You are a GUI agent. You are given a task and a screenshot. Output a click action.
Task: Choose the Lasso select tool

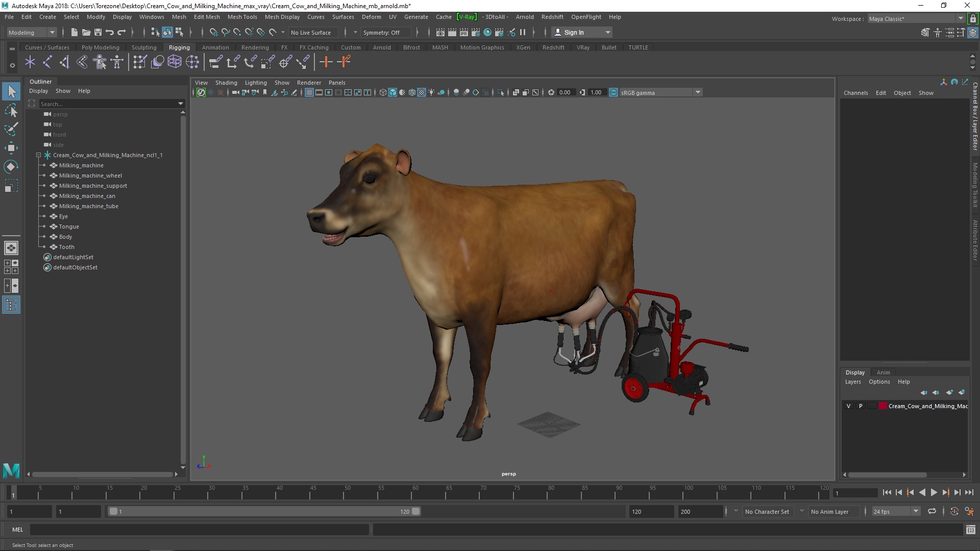point(11,111)
